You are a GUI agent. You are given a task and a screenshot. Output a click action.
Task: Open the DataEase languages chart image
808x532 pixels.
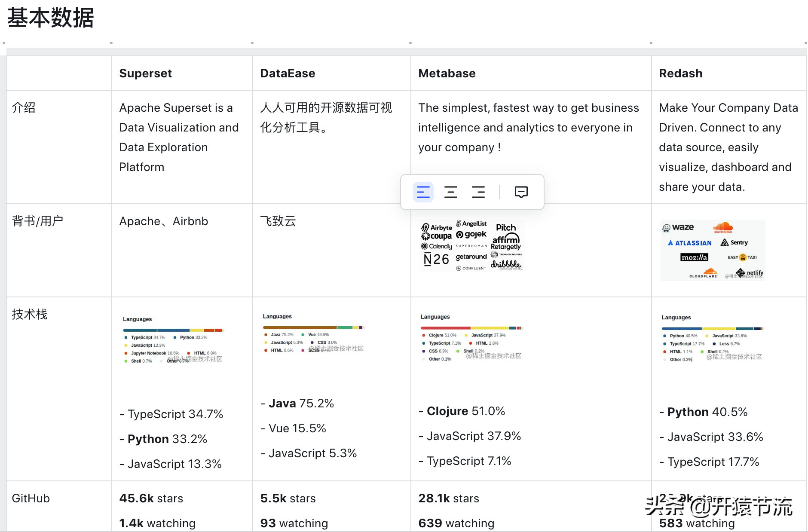314,334
